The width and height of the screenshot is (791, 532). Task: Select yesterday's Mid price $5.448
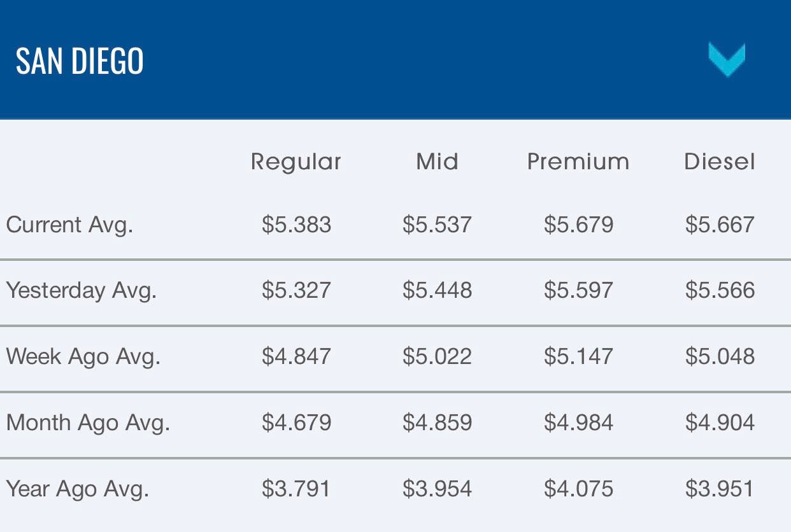[437, 291]
